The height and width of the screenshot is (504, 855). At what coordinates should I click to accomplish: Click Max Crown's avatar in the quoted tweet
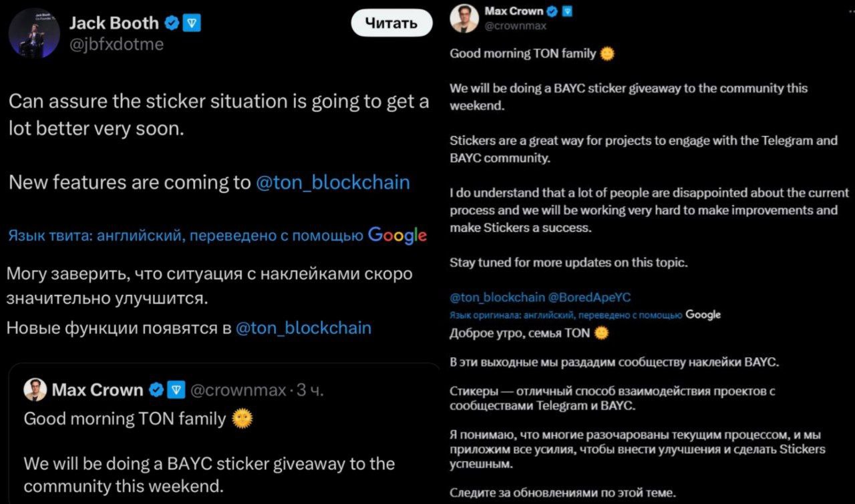(x=35, y=389)
